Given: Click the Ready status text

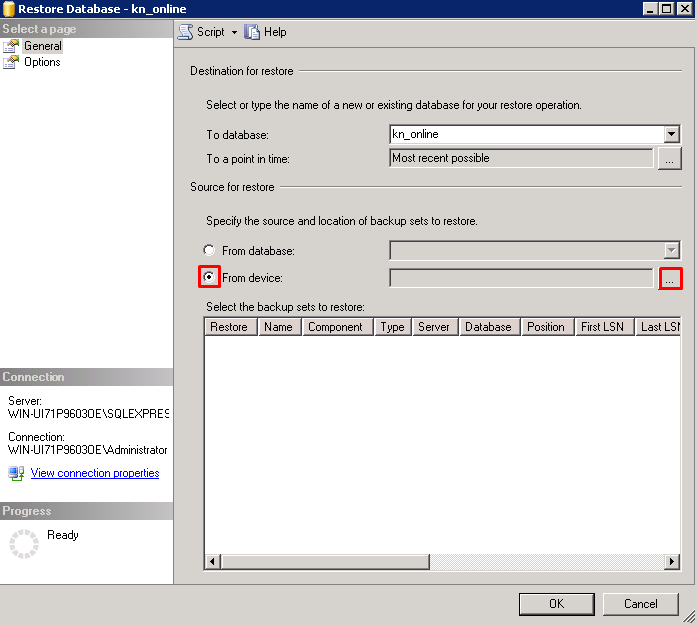Looking at the screenshot, I should [x=63, y=535].
